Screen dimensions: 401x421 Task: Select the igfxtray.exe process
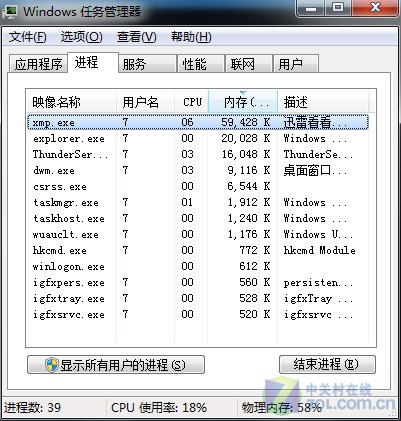tap(198, 298)
